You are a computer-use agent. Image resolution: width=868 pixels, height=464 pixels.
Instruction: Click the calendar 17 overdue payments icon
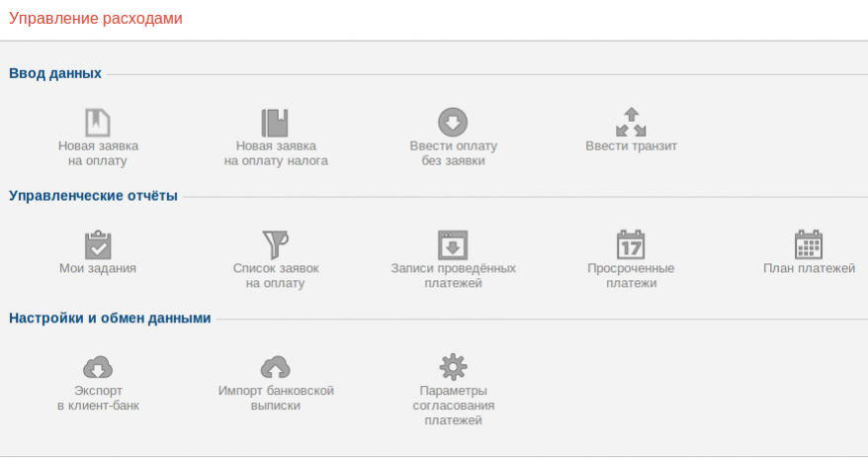pyautogui.click(x=631, y=244)
